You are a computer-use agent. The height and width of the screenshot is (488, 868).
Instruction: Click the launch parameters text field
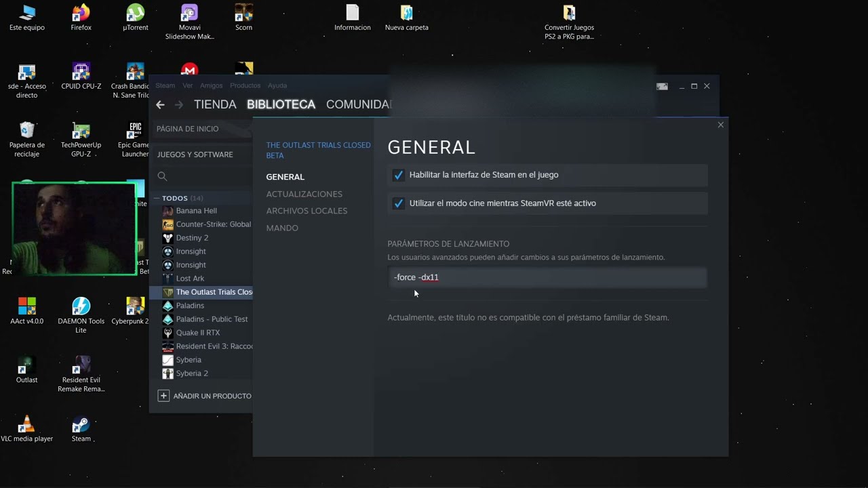point(547,277)
